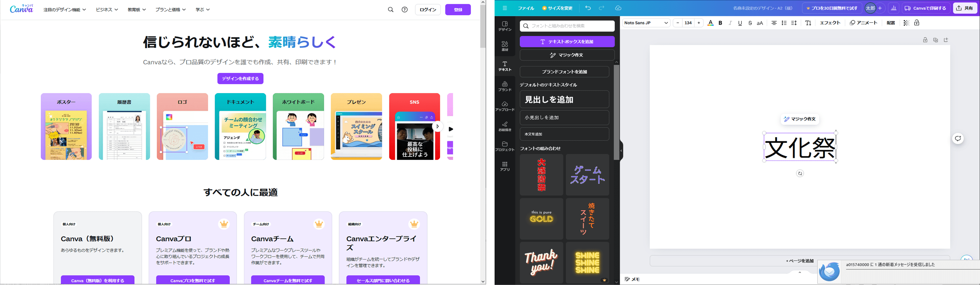Lock the page using icon above canvas
This screenshot has height=285, width=980.
click(925, 40)
